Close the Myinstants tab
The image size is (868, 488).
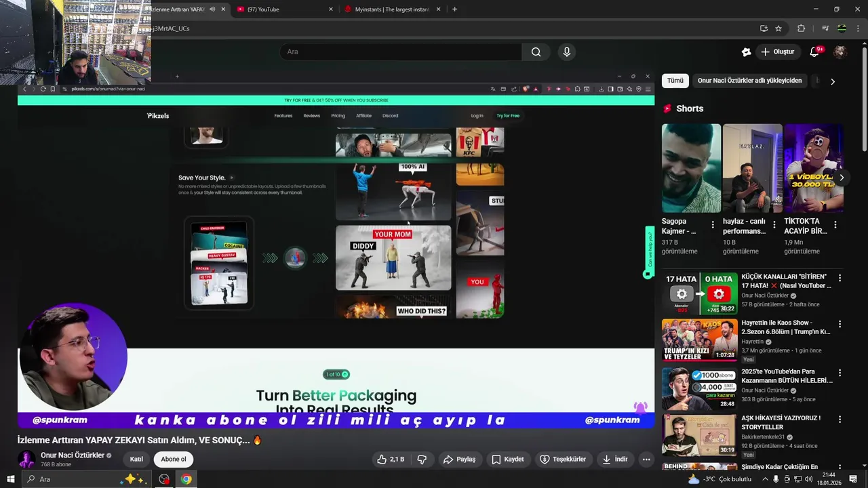tap(438, 9)
